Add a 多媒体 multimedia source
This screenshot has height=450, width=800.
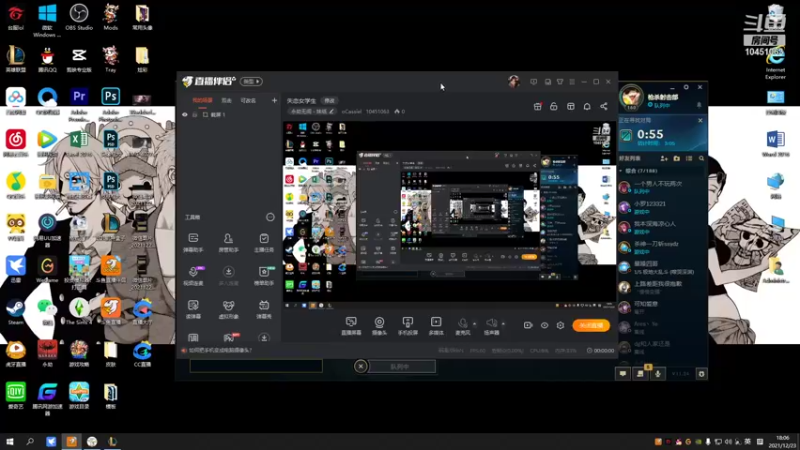point(436,326)
